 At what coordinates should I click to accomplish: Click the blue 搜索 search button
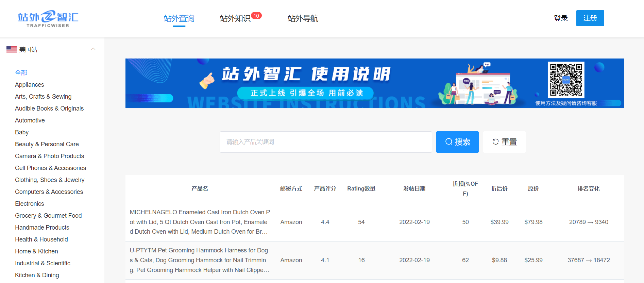pyautogui.click(x=457, y=142)
